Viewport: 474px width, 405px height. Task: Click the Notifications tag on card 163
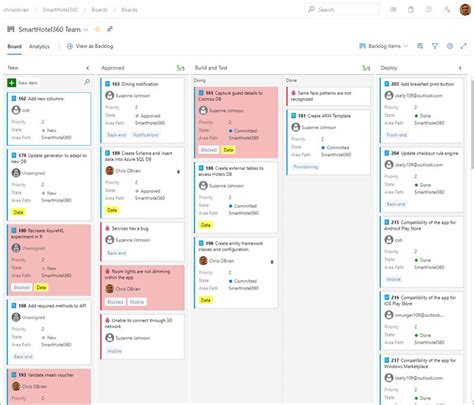coord(145,135)
